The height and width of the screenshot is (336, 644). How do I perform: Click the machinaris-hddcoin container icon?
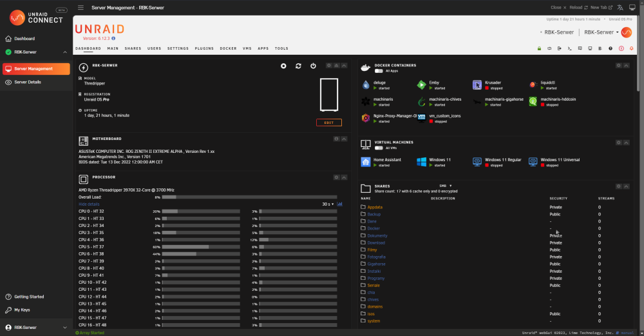pos(533,101)
